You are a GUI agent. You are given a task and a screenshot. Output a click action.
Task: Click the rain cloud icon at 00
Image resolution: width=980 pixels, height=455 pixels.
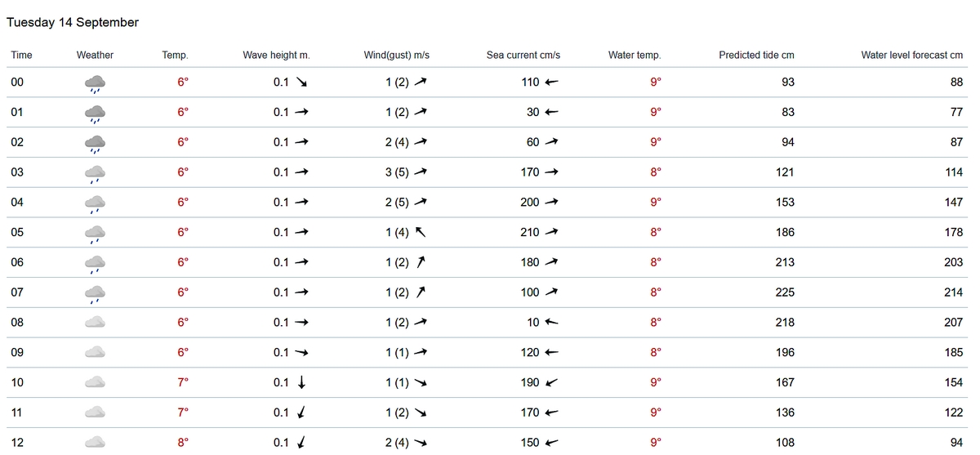96,83
